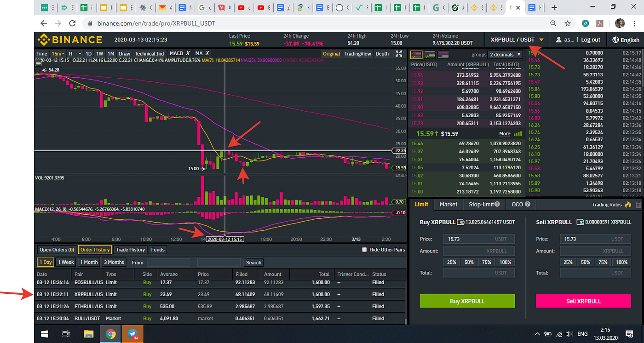Open the groups 2 decimals dropdown
Image resolution: width=644 pixels, height=343 pixels.
coord(506,54)
